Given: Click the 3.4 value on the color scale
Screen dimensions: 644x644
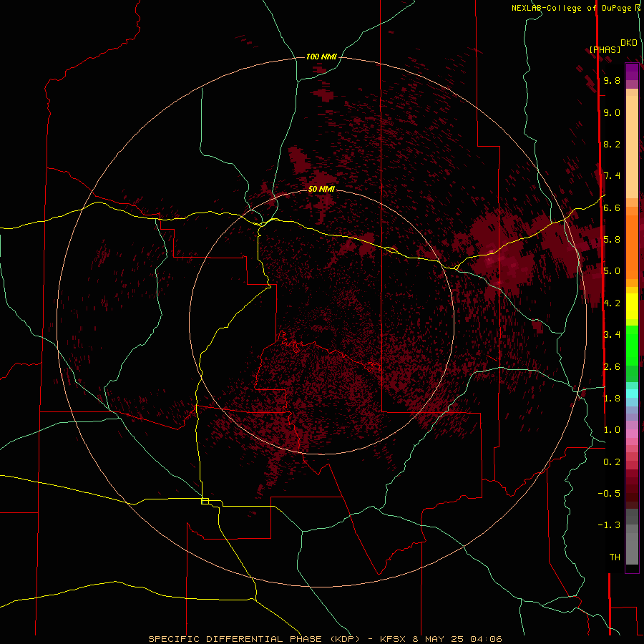Looking at the screenshot, I should 612,334.
